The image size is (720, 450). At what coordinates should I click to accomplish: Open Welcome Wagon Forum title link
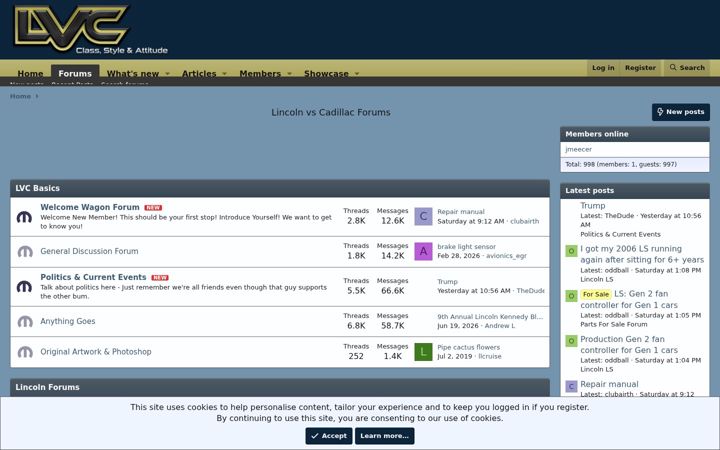tap(90, 207)
